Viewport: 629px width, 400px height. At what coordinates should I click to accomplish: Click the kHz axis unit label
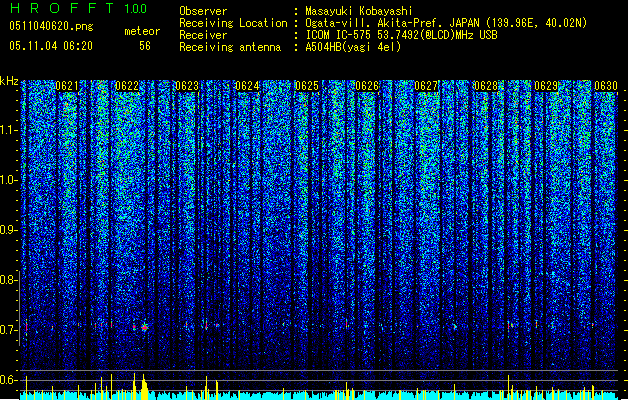[x=9, y=81]
